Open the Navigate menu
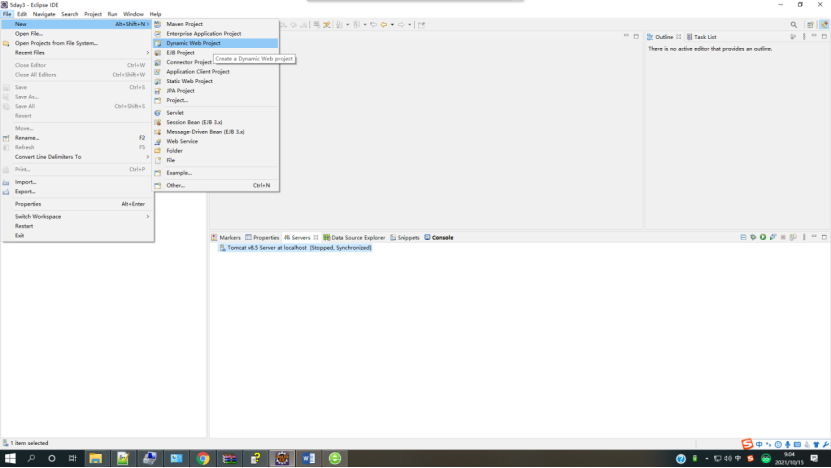 44,14
